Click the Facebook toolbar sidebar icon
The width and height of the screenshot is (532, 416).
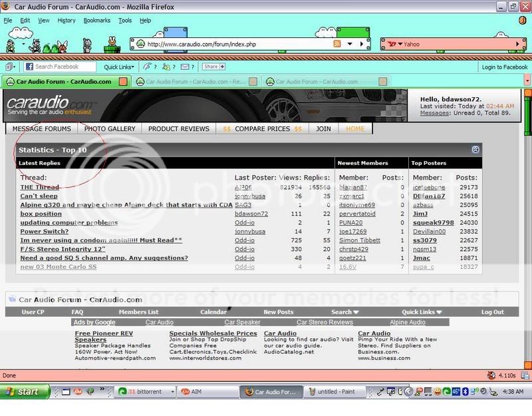pyautogui.click(x=9, y=67)
